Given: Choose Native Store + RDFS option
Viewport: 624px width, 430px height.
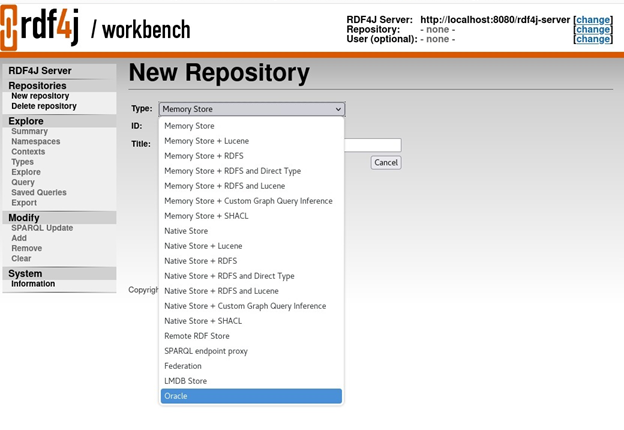Looking at the screenshot, I should 251,261.
